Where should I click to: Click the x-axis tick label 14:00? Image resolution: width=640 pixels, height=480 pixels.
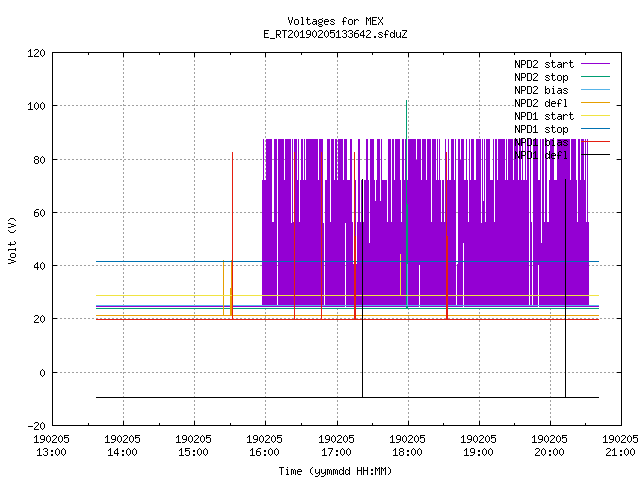tap(122, 453)
